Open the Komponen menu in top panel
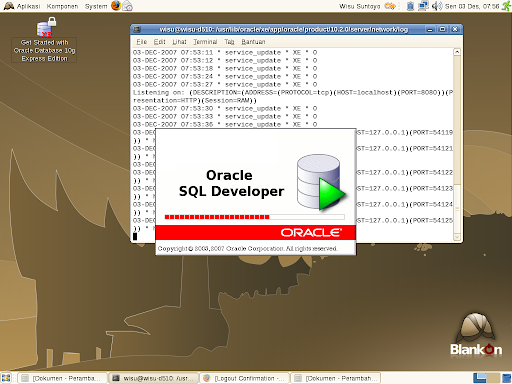 (62, 6)
